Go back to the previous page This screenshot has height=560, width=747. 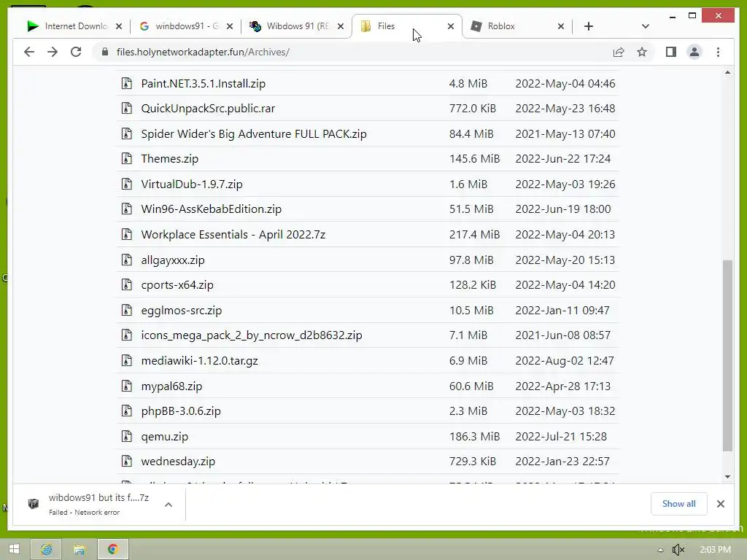pyautogui.click(x=29, y=52)
